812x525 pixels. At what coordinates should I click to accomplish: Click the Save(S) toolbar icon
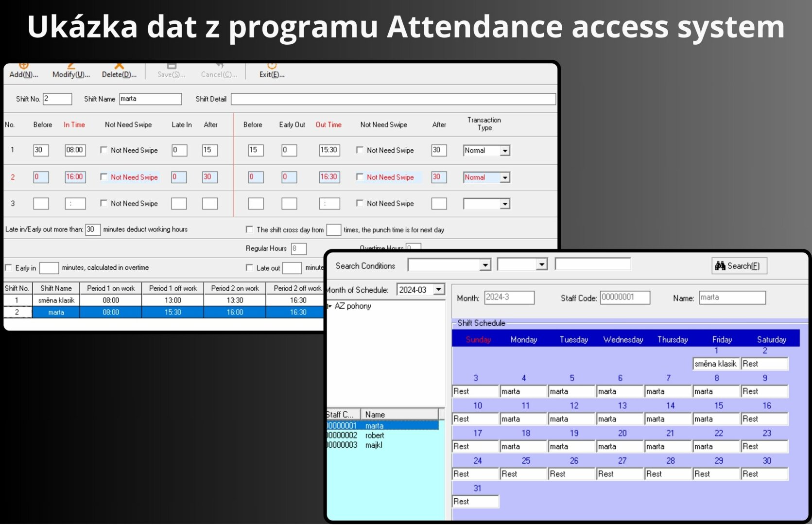(x=171, y=70)
